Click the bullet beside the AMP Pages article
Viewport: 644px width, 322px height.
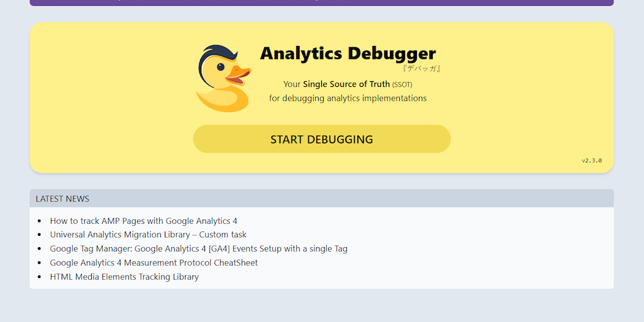click(x=39, y=221)
